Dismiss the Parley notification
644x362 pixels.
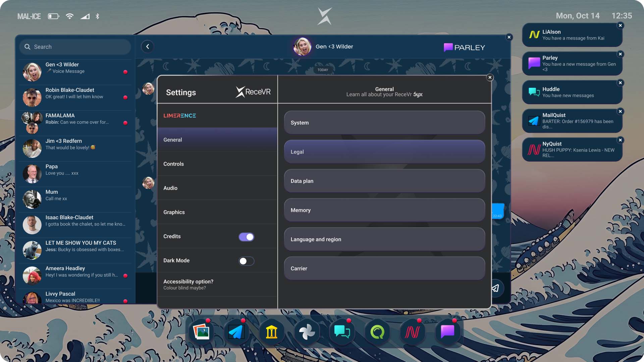coord(621,54)
